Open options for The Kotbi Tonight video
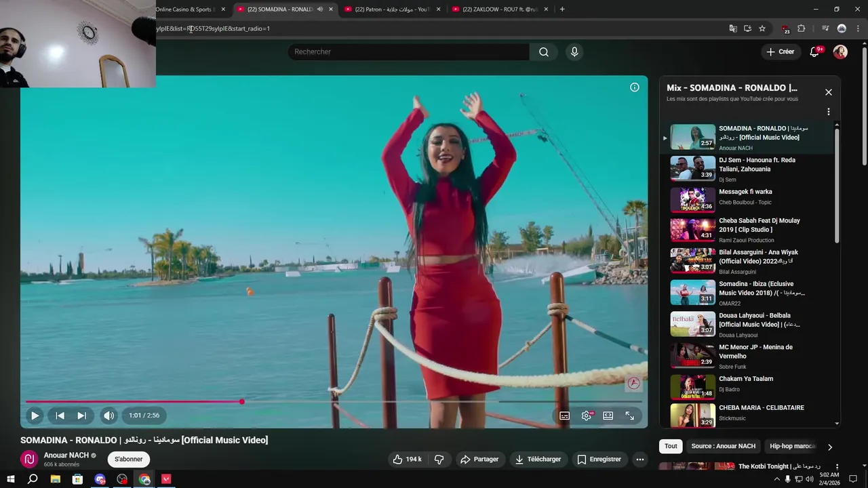The height and width of the screenshot is (488, 868). (837, 467)
